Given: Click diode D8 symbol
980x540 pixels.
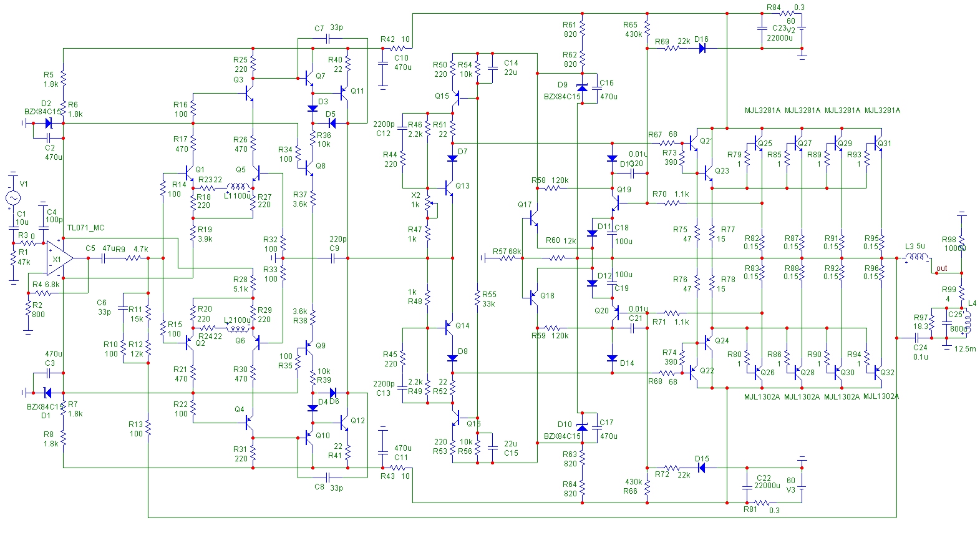Looking at the screenshot, I should pos(452,358).
